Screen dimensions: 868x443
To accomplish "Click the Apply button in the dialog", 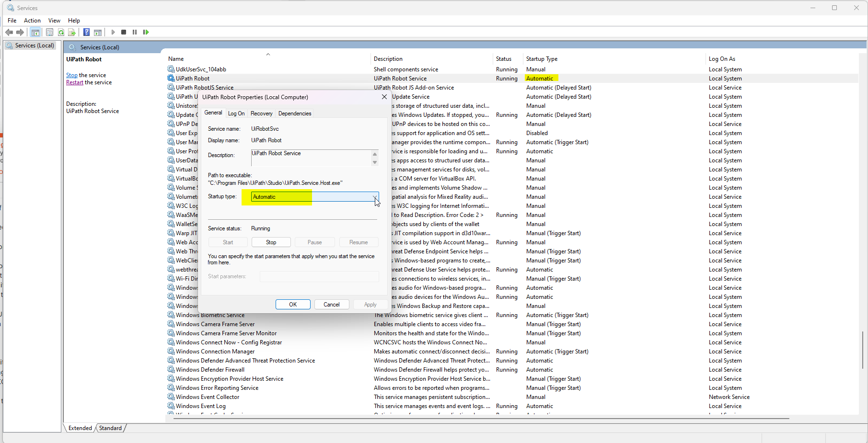I will click(370, 305).
